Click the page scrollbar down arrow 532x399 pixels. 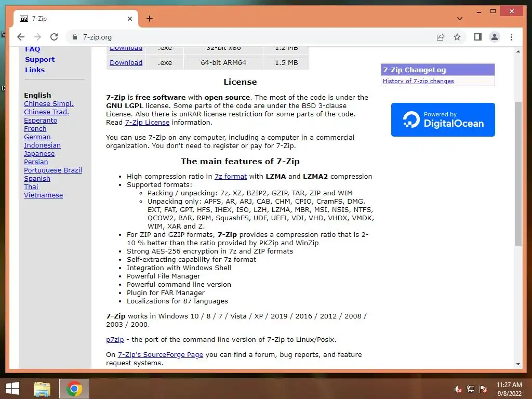click(518, 364)
